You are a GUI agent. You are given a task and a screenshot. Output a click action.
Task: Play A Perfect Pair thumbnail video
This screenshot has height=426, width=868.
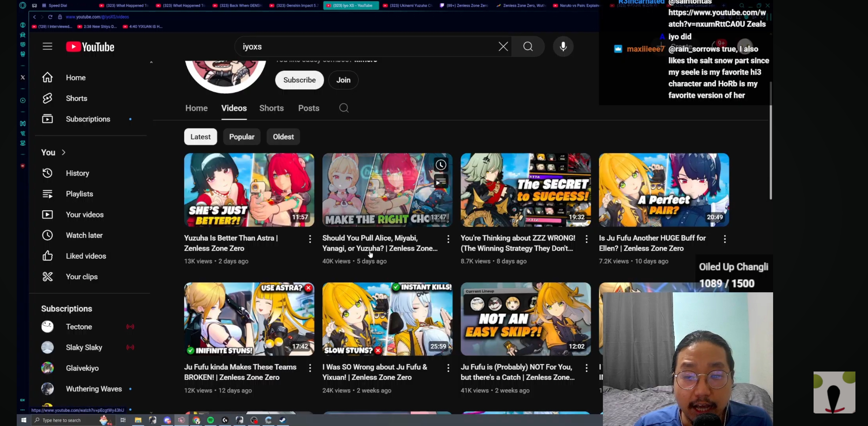[x=664, y=190]
